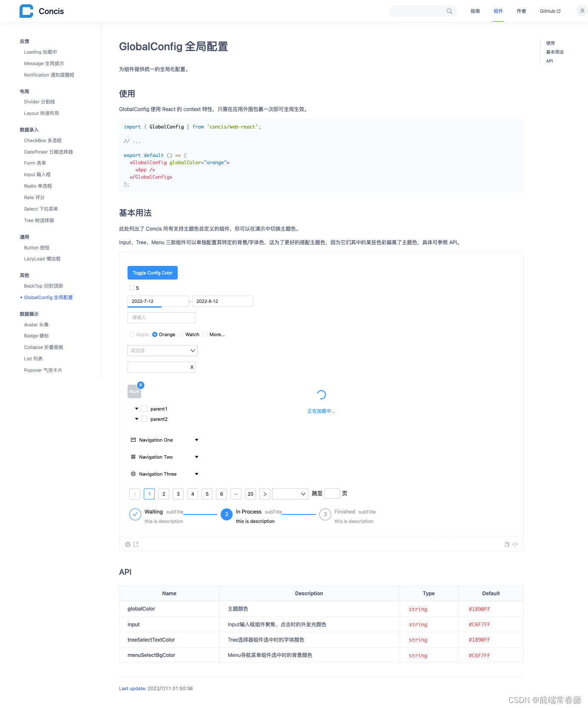Open the 2022-8-12 end date picker
The width and height of the screenshot is (588, 708).
point(223,301)
